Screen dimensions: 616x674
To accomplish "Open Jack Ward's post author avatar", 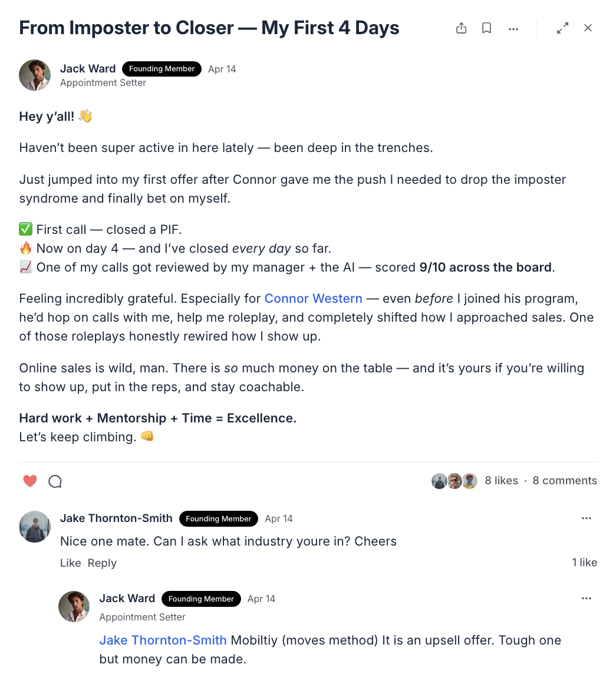I will point(35,75).
